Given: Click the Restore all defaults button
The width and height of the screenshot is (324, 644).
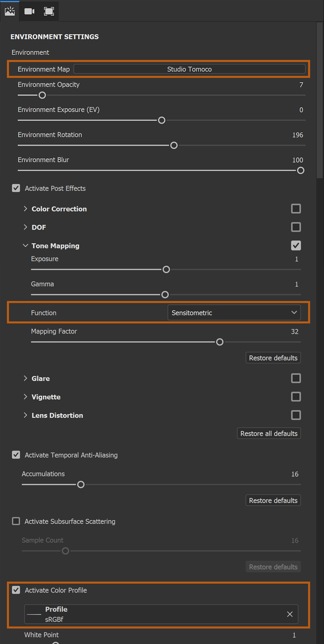Looking at the screenshot, I should pyautogui.click(x=269, y=434).
